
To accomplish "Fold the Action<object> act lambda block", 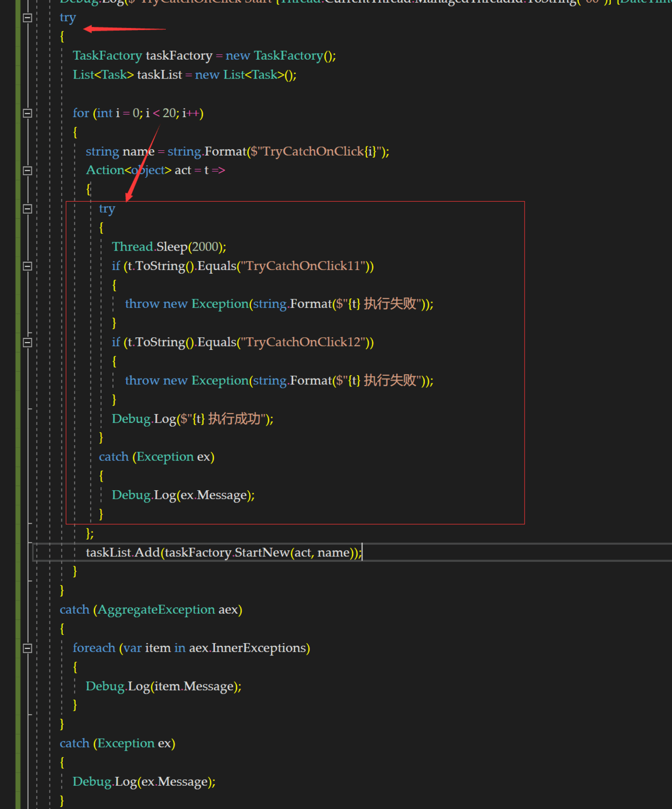I will pyautogui.click(x=28, y=171).
